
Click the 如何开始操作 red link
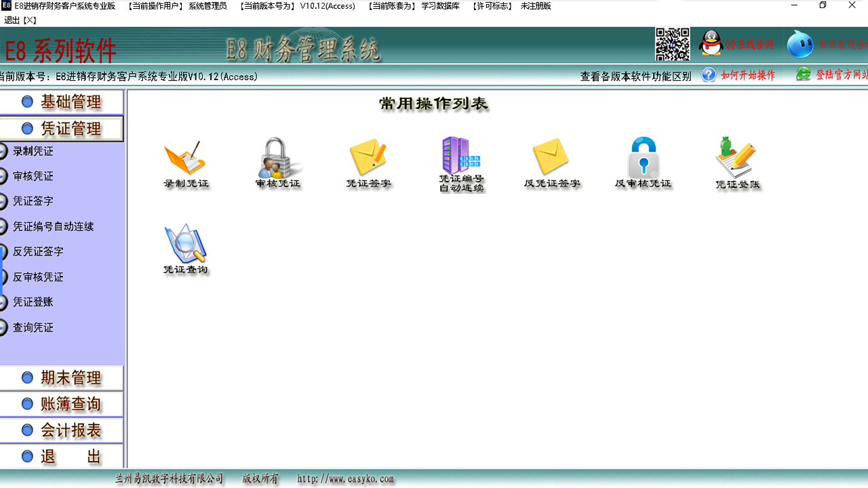click(x=748, y=75)
